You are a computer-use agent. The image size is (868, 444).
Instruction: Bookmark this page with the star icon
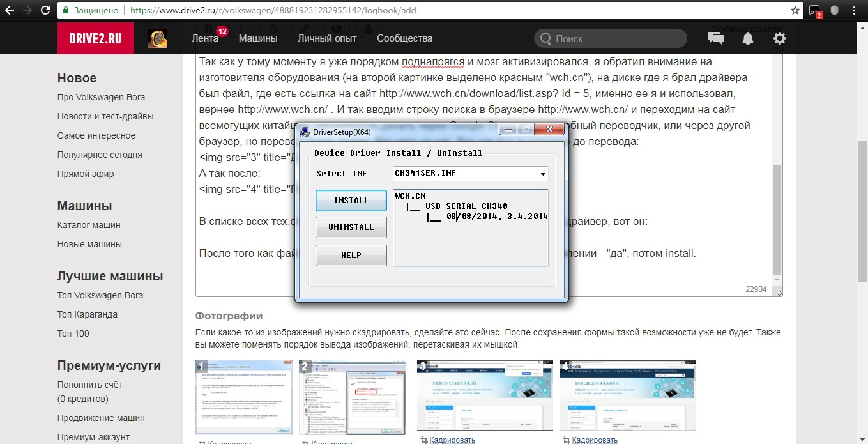tap(795, 11)
